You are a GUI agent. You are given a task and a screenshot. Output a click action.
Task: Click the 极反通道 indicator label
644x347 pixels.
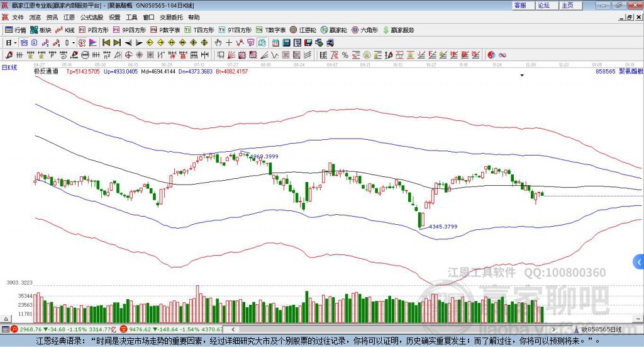(46, 71)
